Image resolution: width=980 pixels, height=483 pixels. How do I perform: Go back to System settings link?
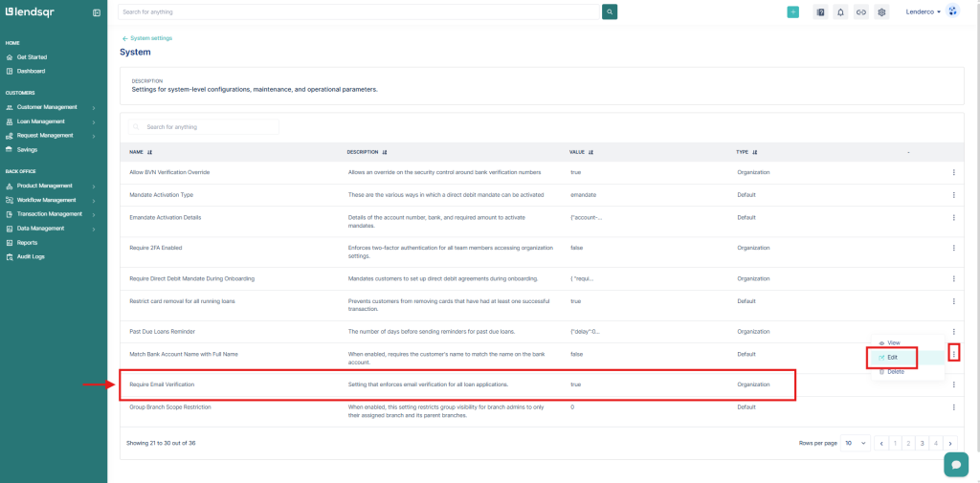pyautogui.click(x=147, y=38)
